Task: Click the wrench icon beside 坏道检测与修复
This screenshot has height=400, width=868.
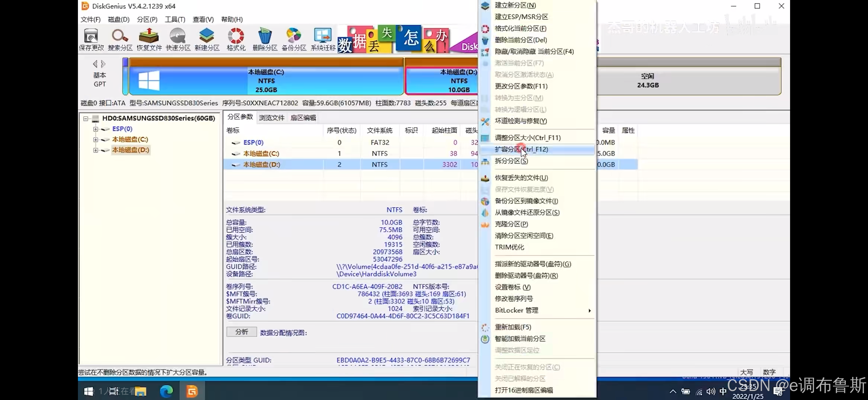Action: [x=485, y=121]
